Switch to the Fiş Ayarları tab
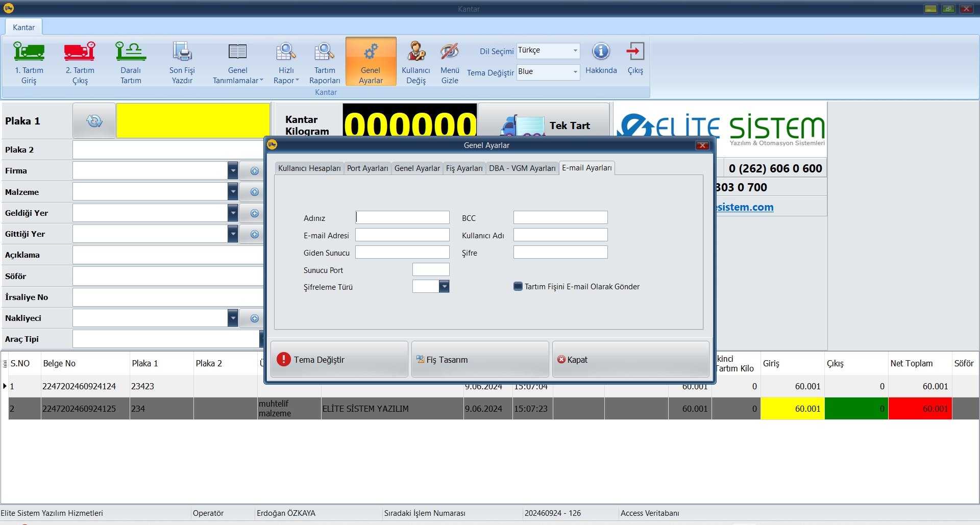The image size is (980, 525). (464, 168)
